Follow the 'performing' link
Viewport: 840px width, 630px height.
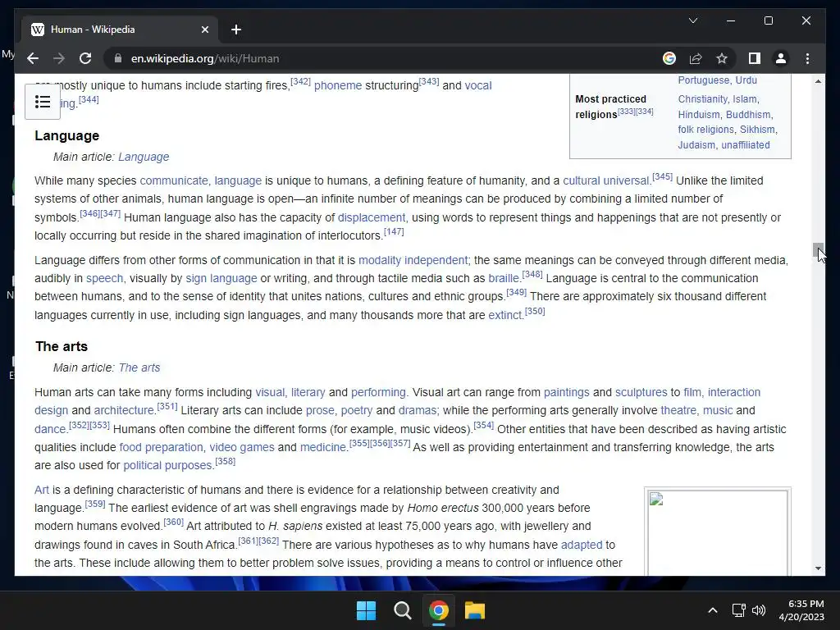point(378,393)
